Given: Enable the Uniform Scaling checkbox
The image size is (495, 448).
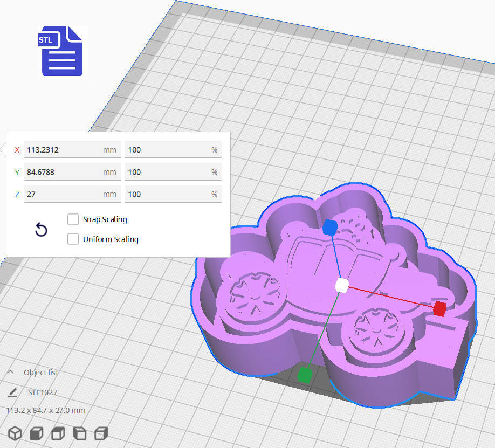Looking at the screenshot, I should click(73, 239).
